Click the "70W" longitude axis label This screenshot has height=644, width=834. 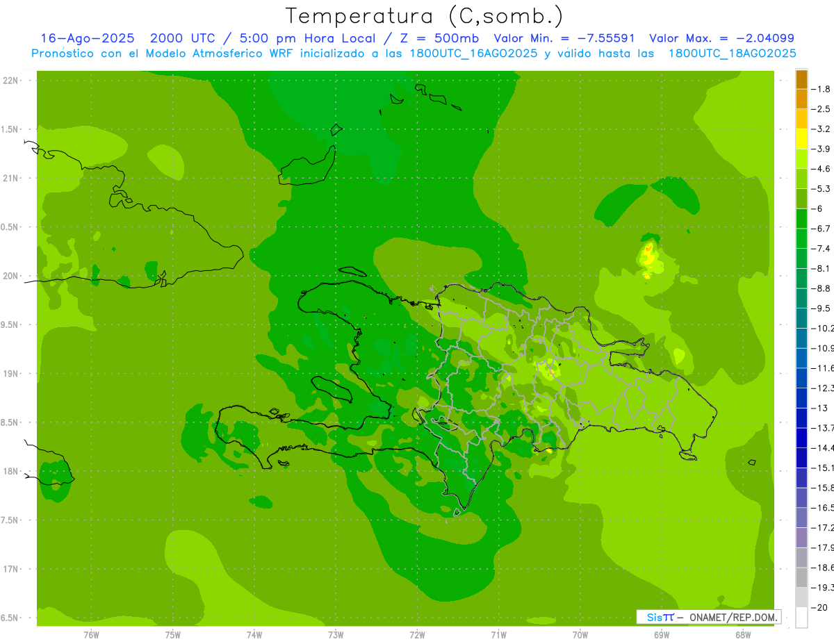tap(580, 635)
